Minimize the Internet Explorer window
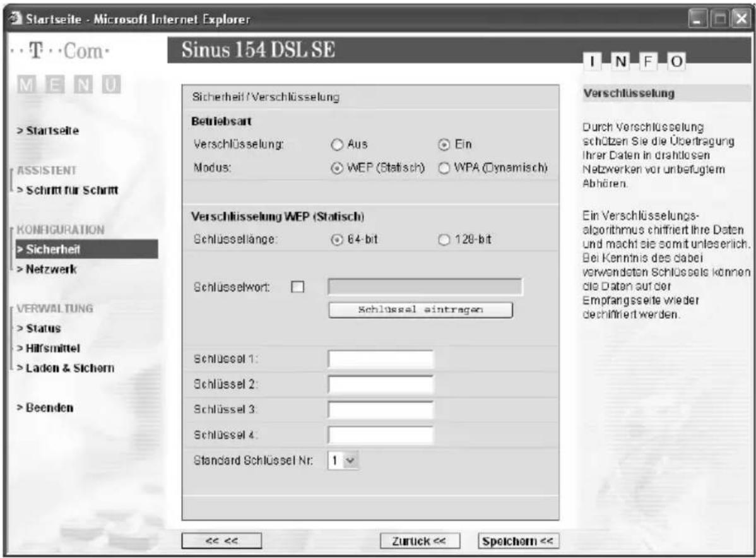The height and width of the screenshot is (558, 756). [698, 20]
